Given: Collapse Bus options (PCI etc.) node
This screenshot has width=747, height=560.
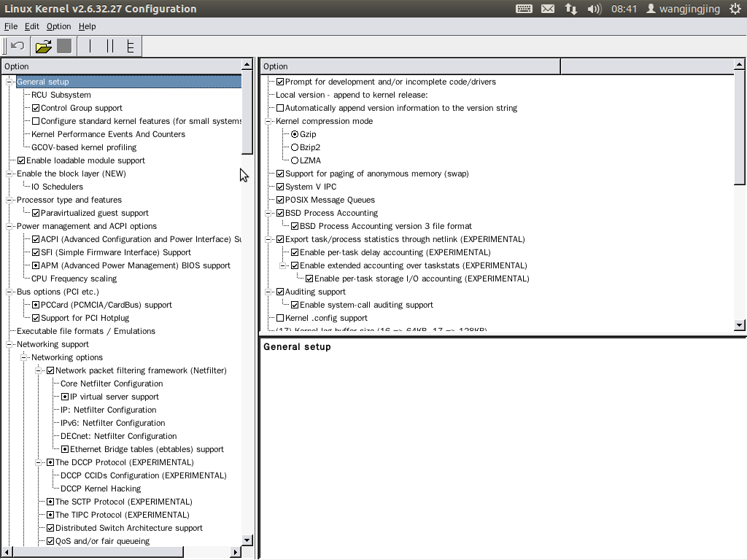Looking at the screenshot, I should 9,292.
